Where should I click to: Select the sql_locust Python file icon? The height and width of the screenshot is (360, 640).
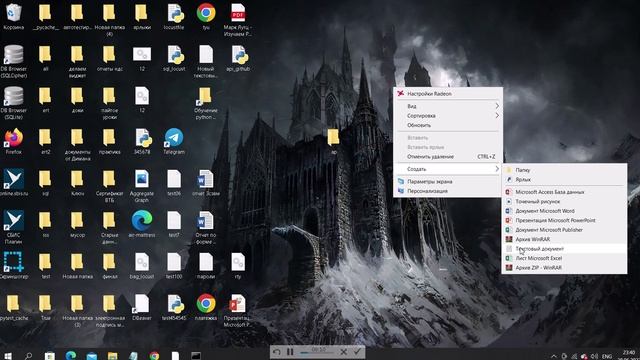(x=174, y=58)
